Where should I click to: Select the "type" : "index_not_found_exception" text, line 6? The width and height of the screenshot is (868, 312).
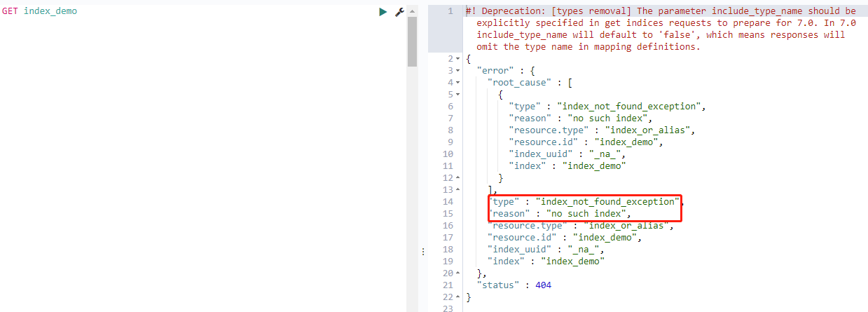607,107
